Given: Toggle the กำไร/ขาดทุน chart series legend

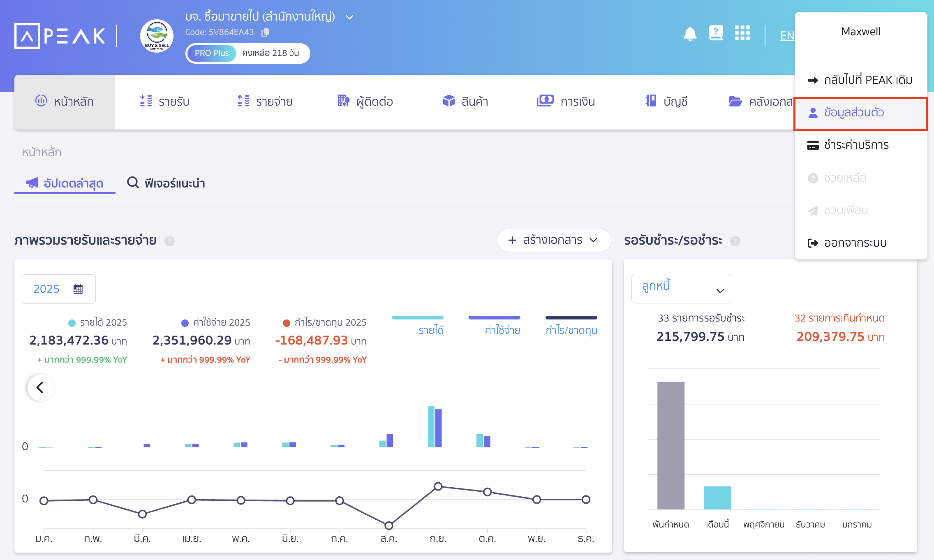Looking at the screenshot, I should coord(571,330).
